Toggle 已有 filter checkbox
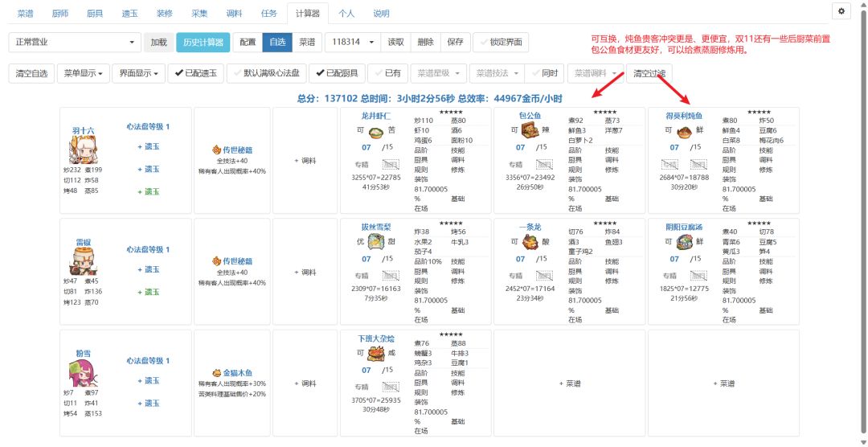Screen dimensions: 868x447 point(387,73)
